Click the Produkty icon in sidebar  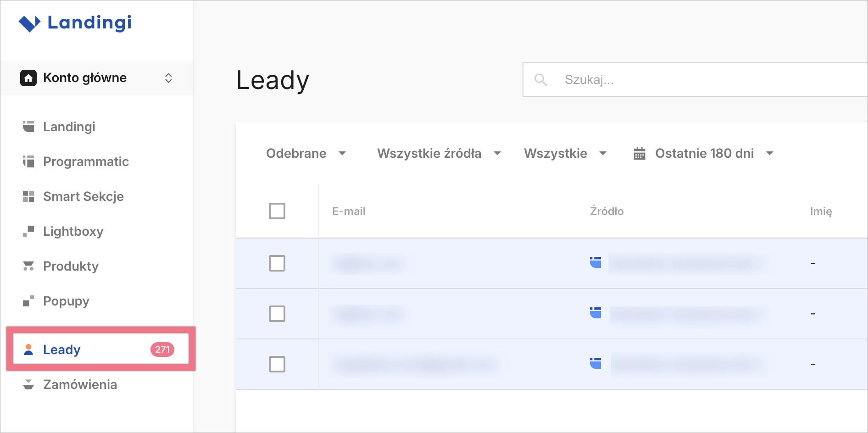click(28, 266)
